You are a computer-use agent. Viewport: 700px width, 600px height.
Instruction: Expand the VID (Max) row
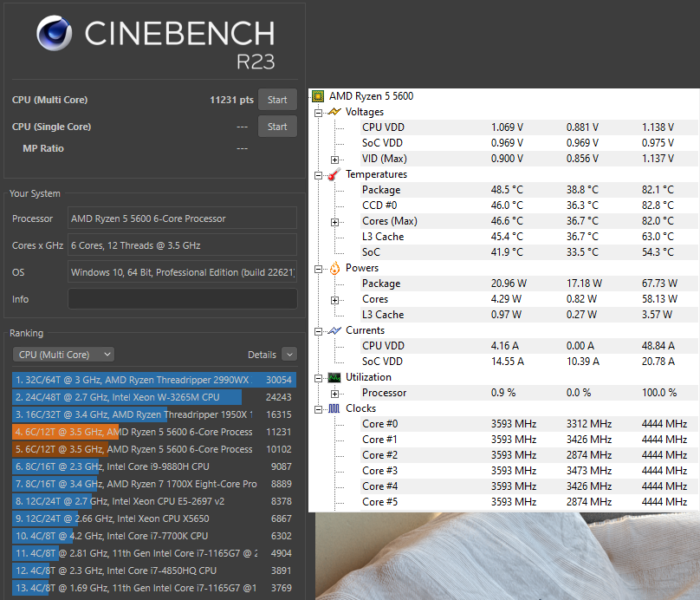334,160
